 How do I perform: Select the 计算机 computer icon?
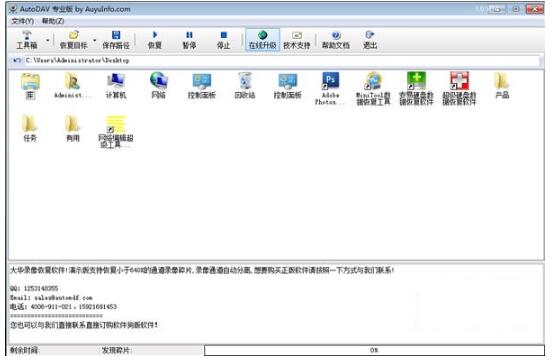coord(116,86)
